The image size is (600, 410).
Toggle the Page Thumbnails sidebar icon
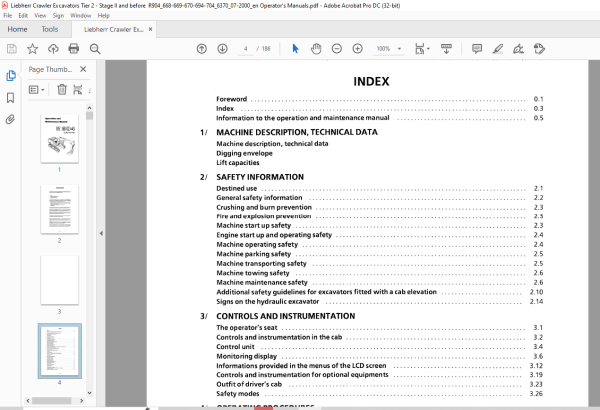click(11, 75)
